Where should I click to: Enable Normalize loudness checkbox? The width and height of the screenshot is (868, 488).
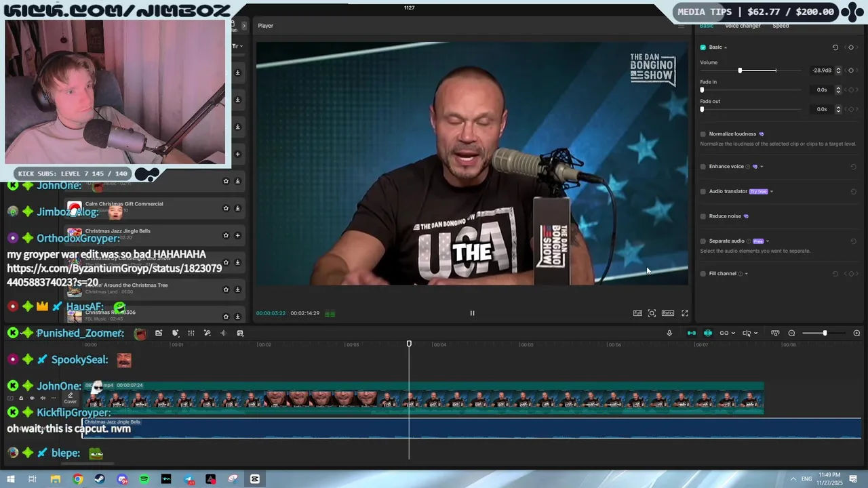point(703,134)
